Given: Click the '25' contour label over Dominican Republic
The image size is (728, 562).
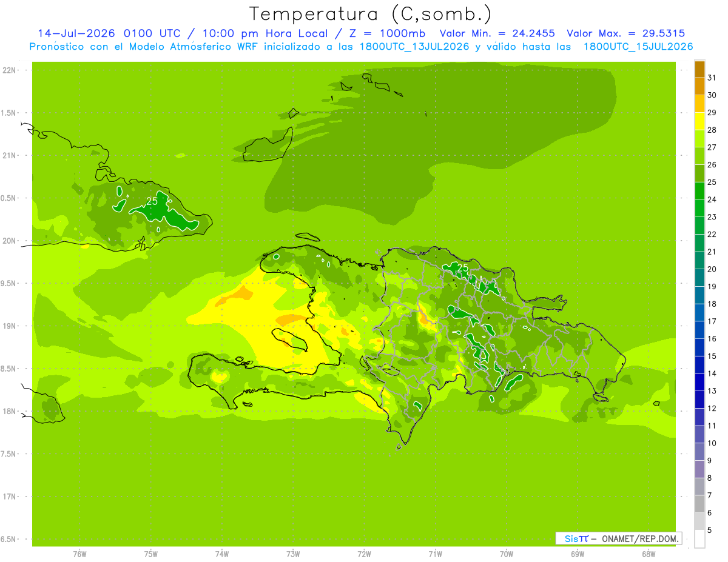Looking at the screenshot, I should click(463, 267).
